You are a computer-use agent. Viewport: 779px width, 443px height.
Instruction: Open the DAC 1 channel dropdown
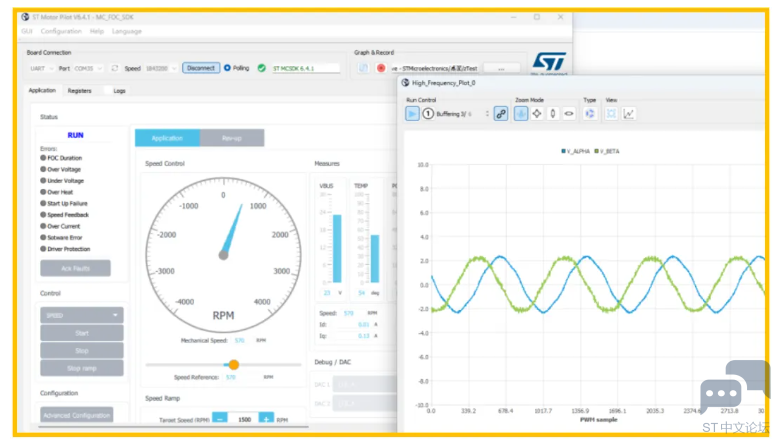(364, 384)
